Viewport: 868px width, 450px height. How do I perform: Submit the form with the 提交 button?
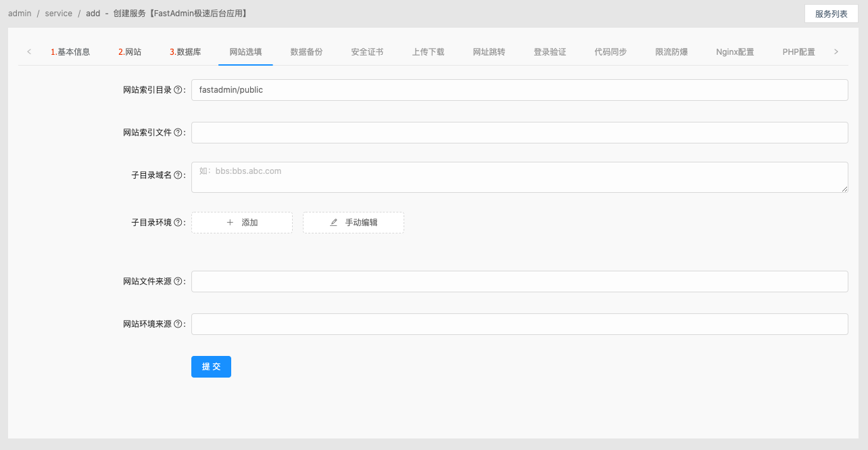click(x=211, y=366)
